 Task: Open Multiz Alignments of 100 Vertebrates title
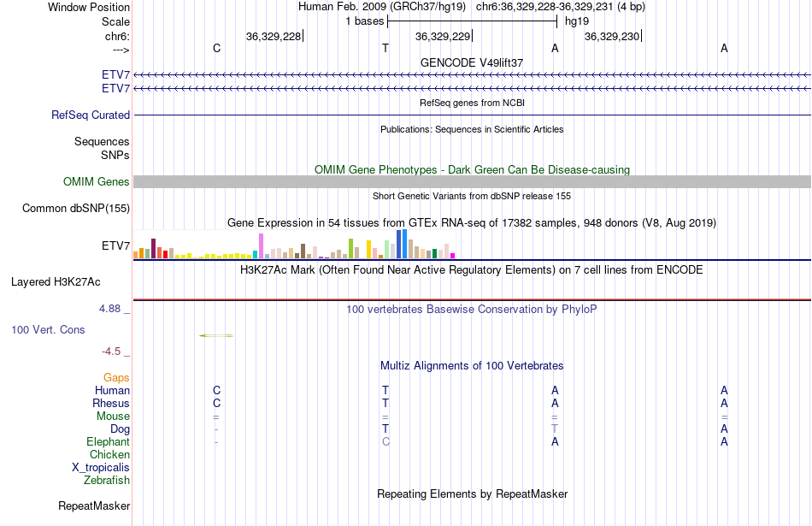coord(472,366)
